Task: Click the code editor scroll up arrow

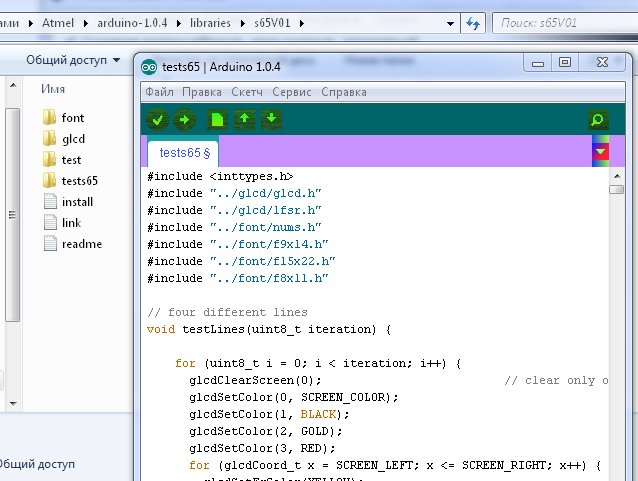Action: (617, 176)
